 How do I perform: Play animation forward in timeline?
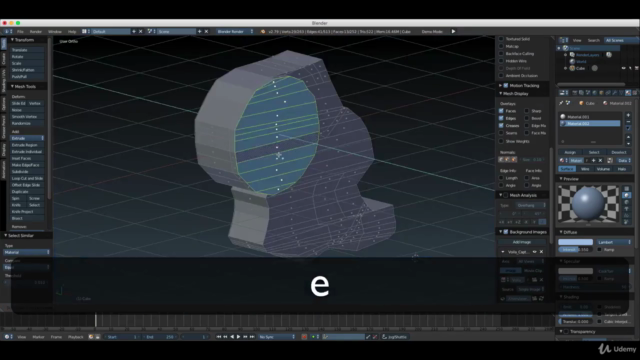pos(238,337)
